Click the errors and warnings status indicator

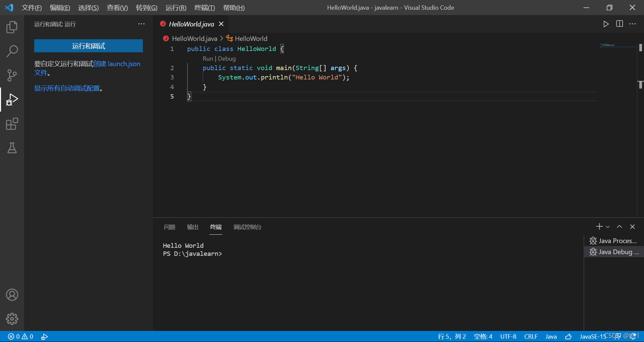coord(21,336)
